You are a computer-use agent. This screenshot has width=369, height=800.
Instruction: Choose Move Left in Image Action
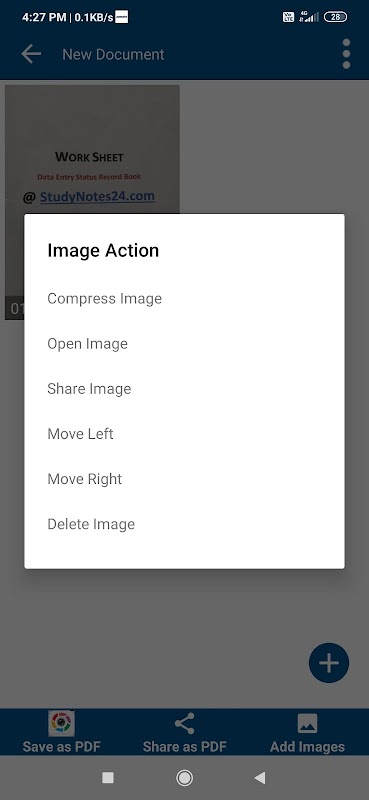click(x=184, y=434)
